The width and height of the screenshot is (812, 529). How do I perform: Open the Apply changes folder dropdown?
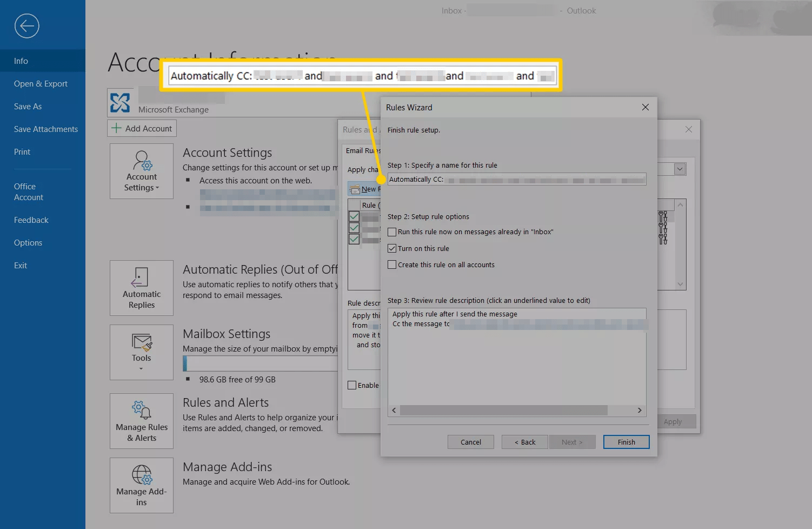(680, 169)
